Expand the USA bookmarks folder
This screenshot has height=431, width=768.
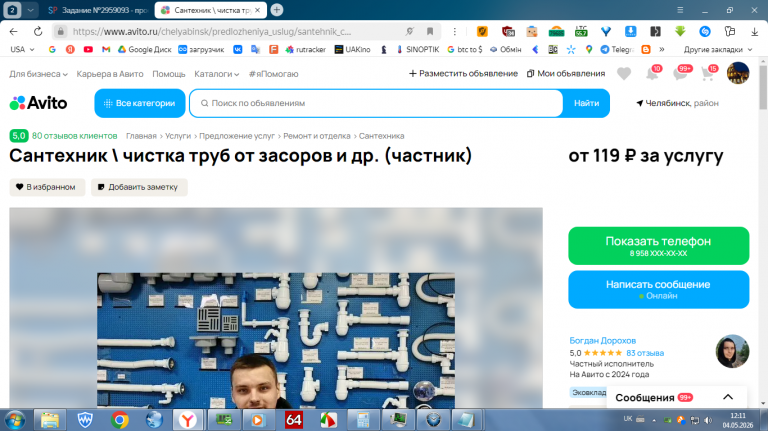[22, 49]
